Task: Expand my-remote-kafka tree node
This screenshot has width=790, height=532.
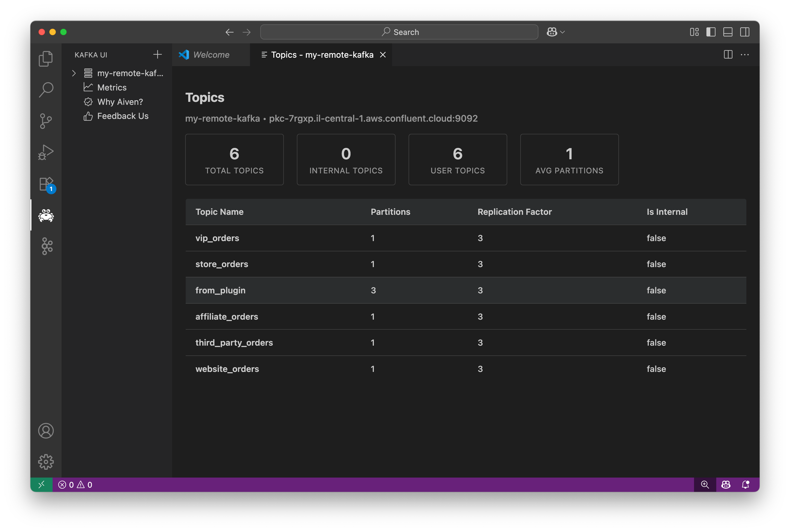Action: pyautogui.click(x=74, y=73)
